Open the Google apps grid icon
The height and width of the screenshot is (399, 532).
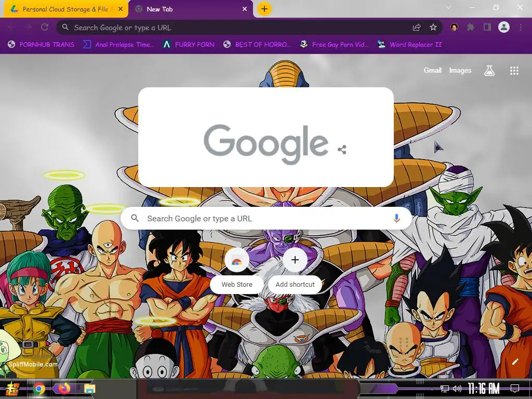click(x=514, y=71)
